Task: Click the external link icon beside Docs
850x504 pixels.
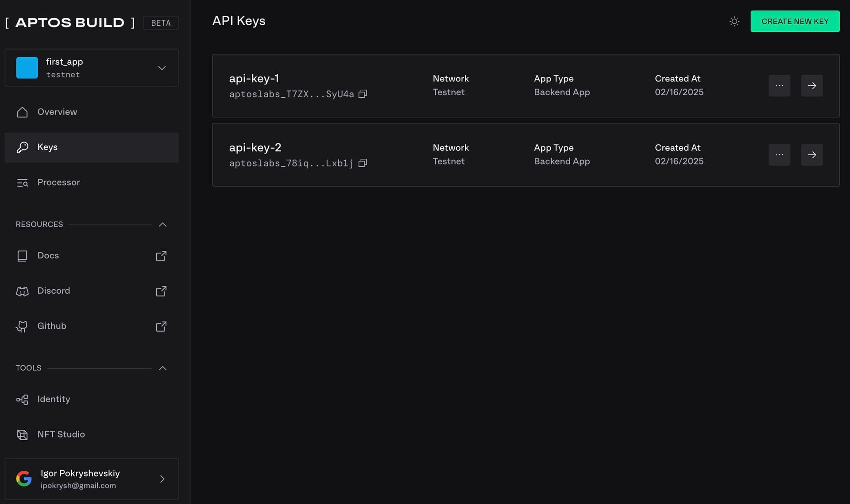Action: coord(161,256)
